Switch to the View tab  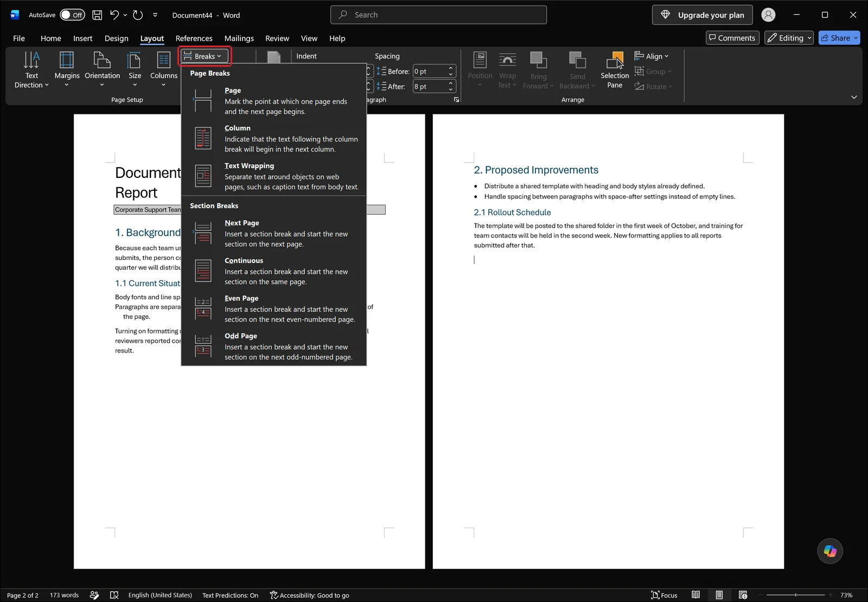(309, 39)
